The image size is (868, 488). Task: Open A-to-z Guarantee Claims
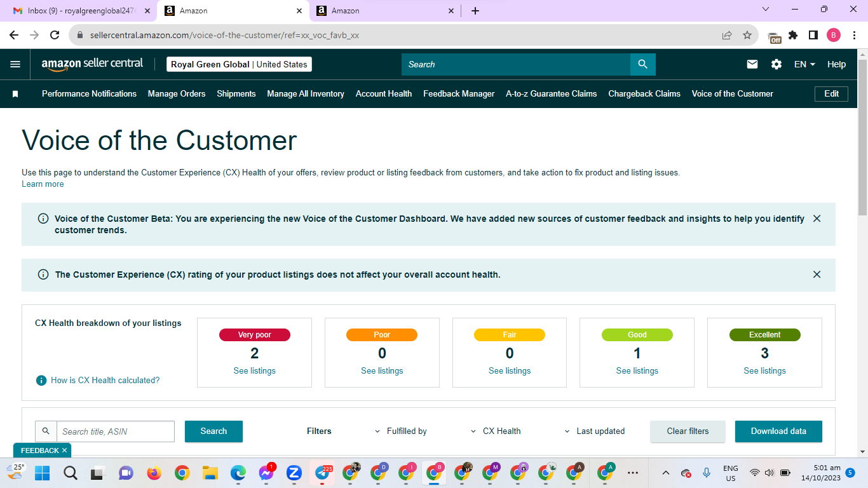pos(552,94)
